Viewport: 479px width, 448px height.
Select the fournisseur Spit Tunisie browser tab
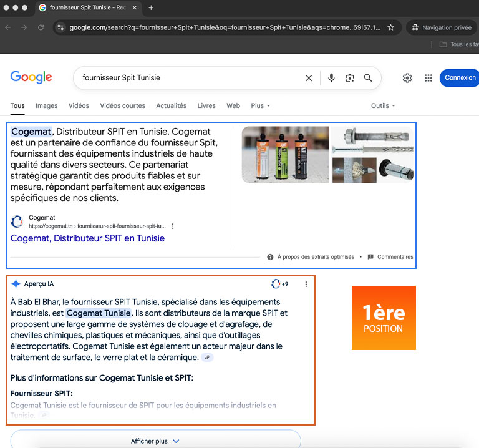click(89, 7)
